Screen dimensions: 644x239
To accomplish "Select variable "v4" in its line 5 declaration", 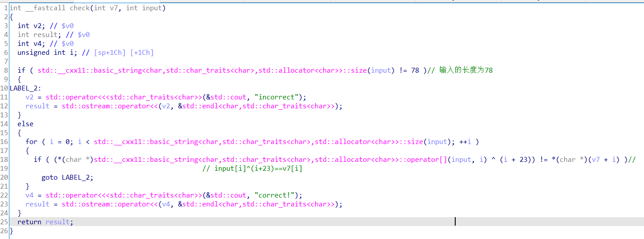I will [37, 44].
